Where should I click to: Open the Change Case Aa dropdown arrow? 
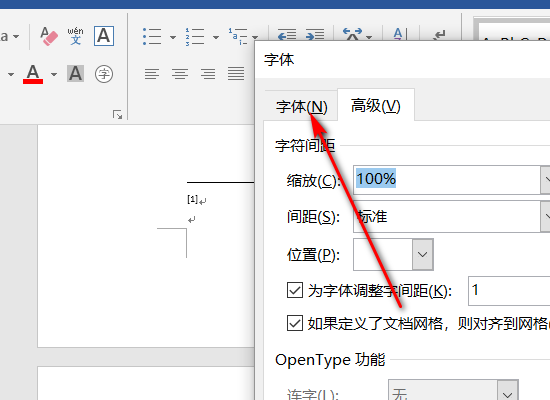(x=16, y=36)
